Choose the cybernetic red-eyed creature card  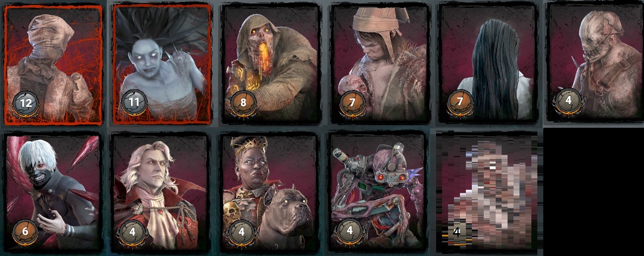pyautogui.click(x=378, y=191)
